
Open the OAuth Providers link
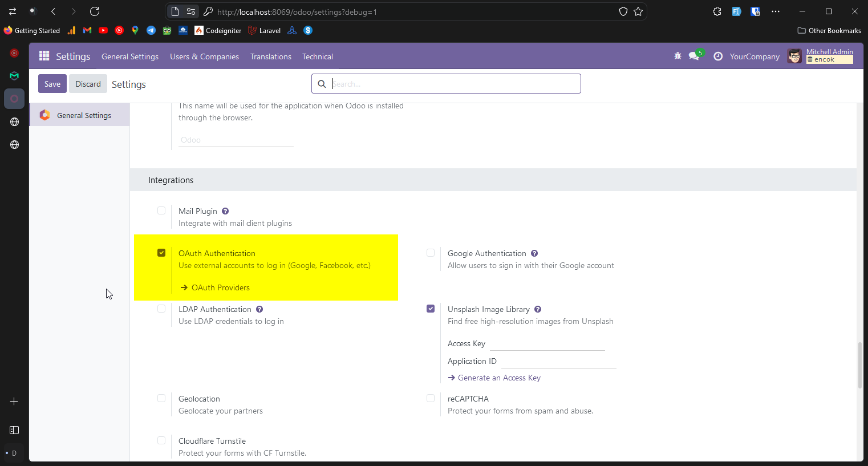point(215,287)
